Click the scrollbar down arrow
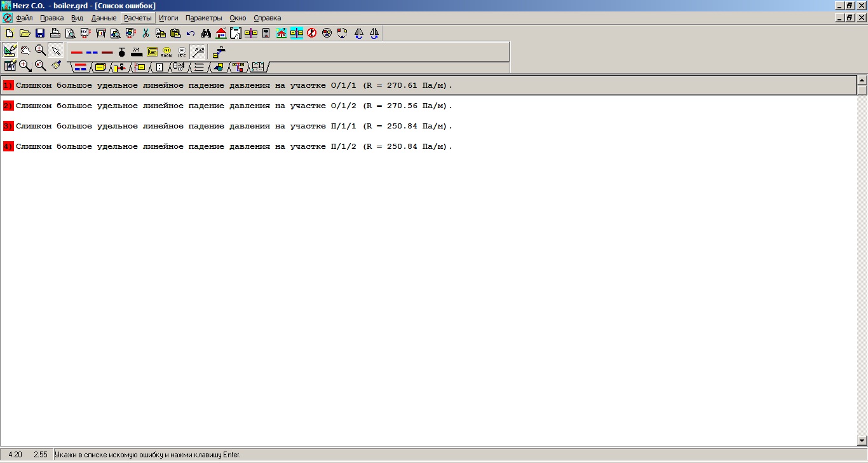 click(862, 440)
